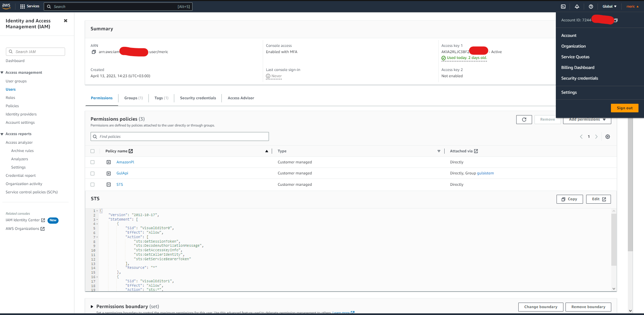Open the Access Advisor tab
This screenshot has width=644, height=315.
241,98
